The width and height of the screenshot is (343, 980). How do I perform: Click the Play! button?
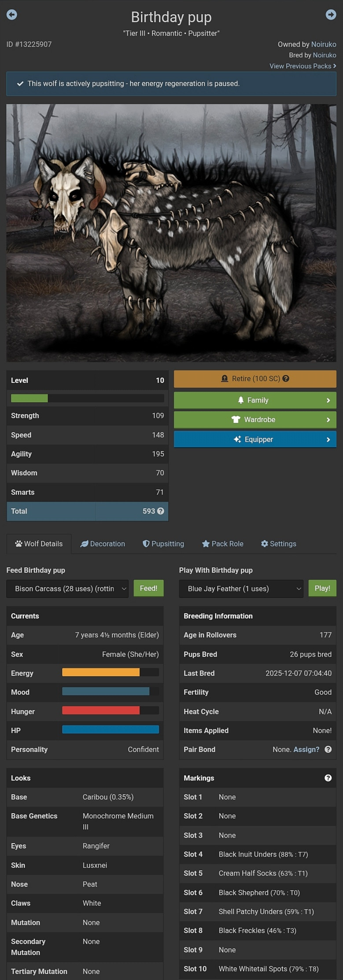[322, 588]
